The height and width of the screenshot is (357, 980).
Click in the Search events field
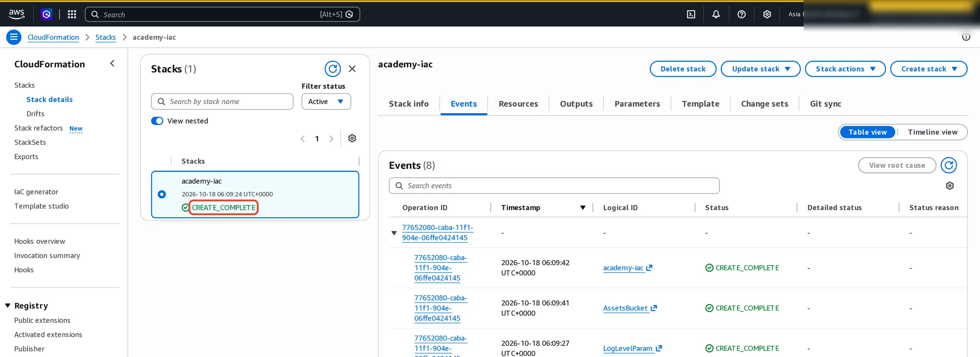click(554, 186)
